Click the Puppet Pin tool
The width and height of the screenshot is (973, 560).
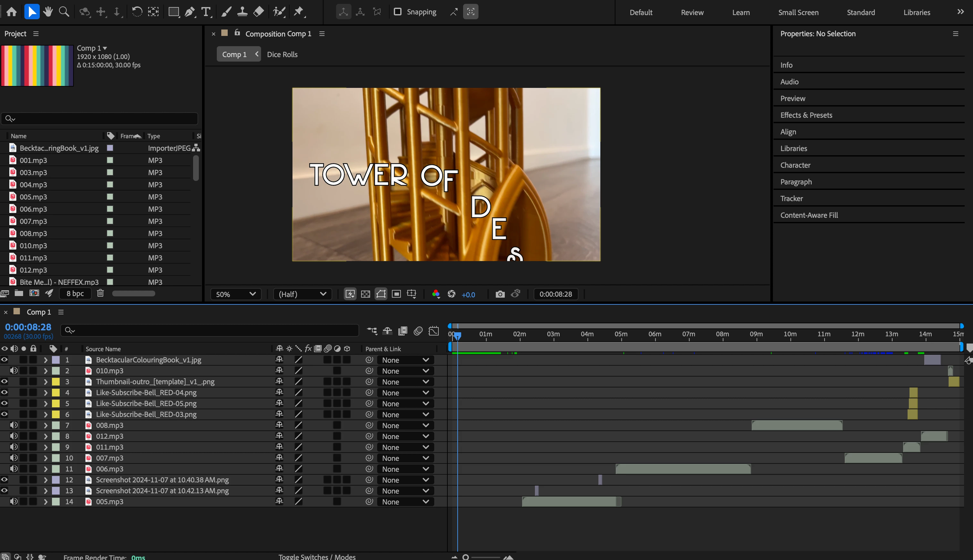click(x=299, y=12)
